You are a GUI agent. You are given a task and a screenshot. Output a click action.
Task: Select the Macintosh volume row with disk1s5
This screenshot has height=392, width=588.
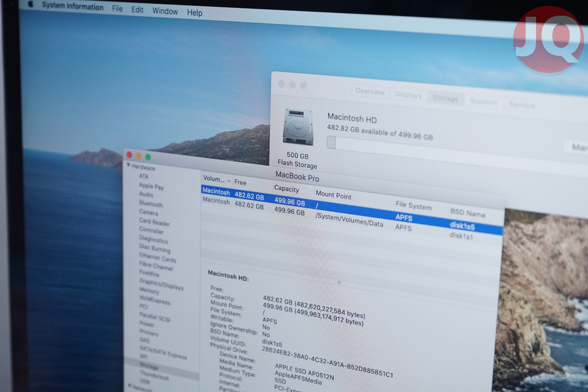[x=352, y=209]
